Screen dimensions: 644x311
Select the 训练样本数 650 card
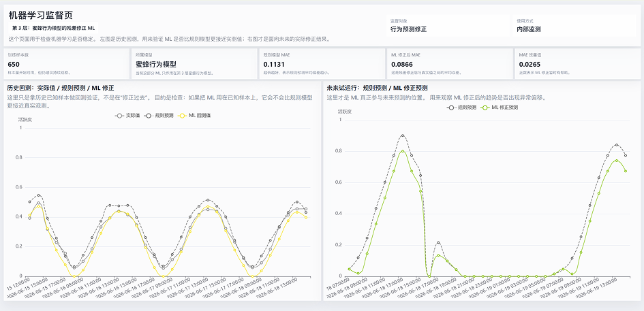(67, 63)
